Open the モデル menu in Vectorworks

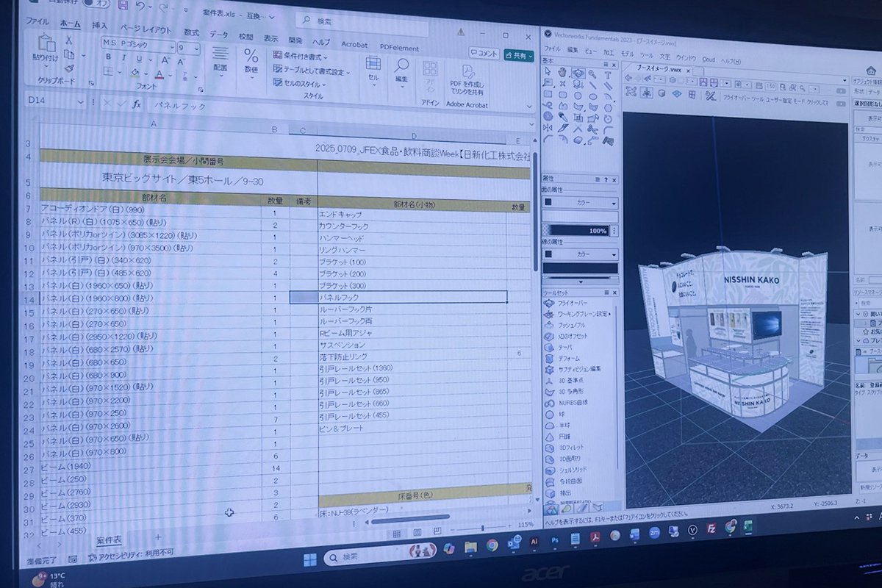click(627, 54)
